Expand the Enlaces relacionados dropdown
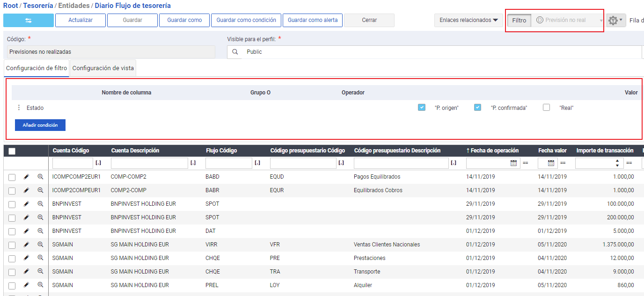Viewport: 644px width, 296px height. tap(468, 21)
